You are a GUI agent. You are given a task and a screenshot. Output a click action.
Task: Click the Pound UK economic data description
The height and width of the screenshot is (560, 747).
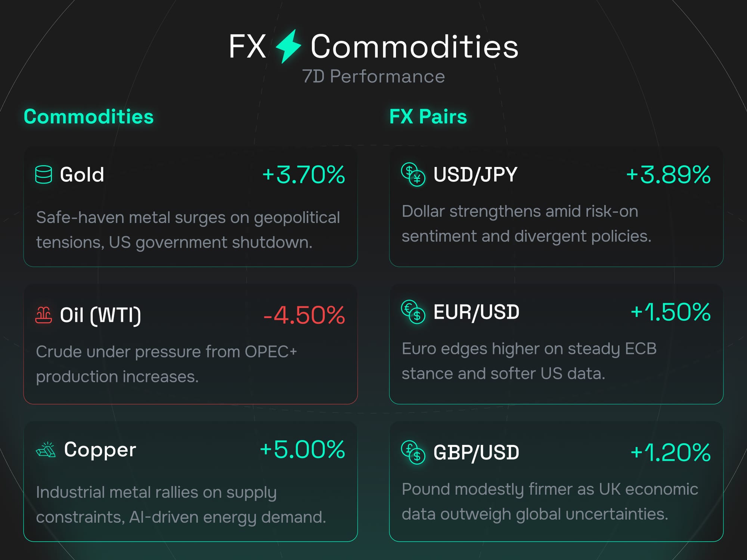[x=550, y=501]
